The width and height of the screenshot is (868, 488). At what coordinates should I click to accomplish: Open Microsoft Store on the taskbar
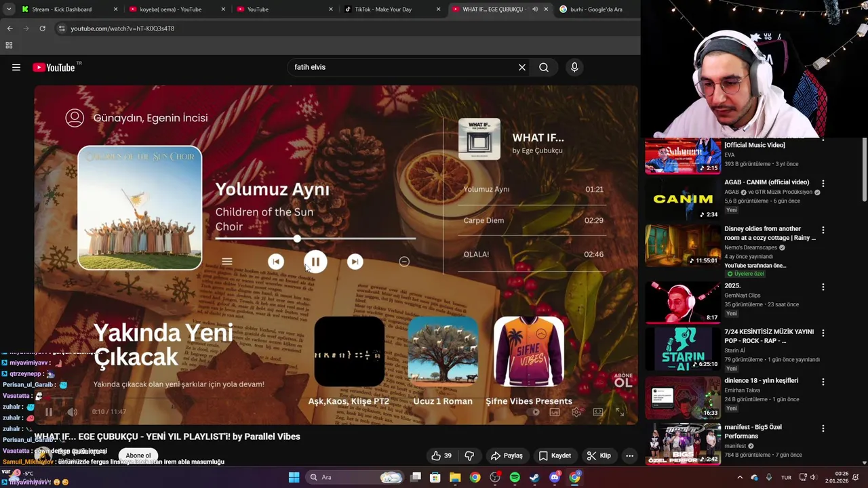[435, 477]
